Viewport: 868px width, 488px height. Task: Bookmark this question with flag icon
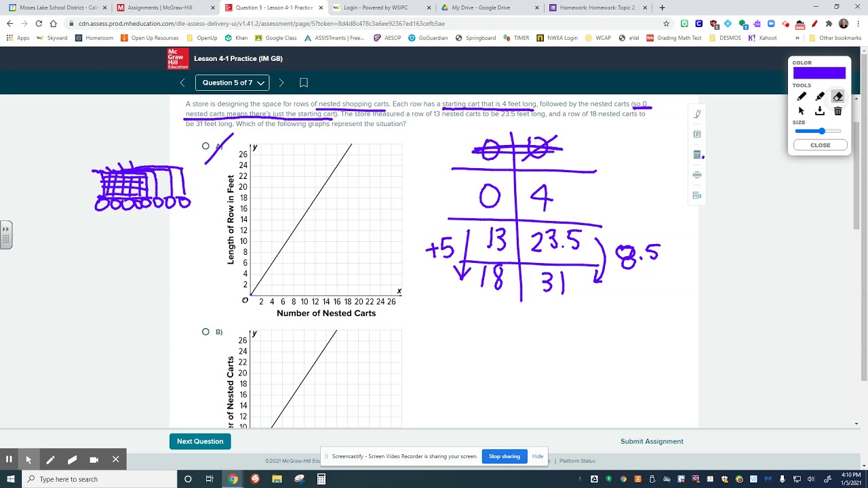pyautogui.click(x=304, y=83)
